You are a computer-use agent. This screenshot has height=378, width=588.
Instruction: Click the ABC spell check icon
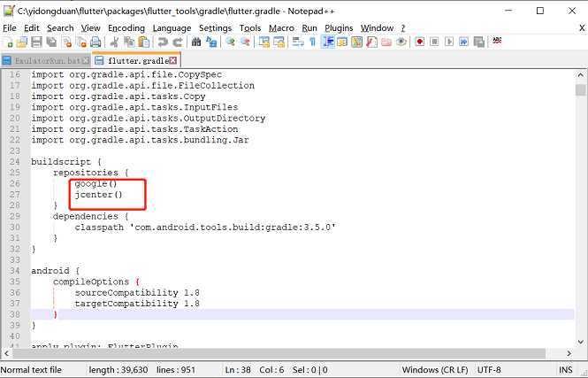pyautogui.click(x=497, y=41)
